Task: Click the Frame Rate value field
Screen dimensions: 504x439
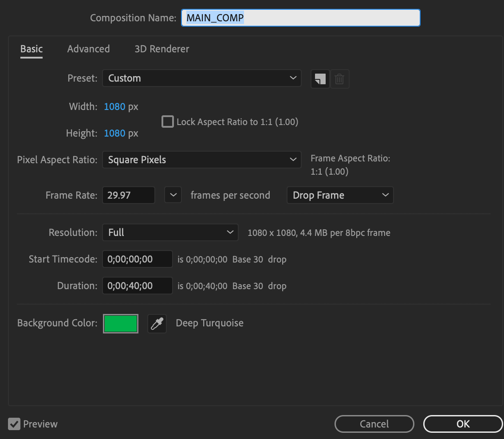Action: click(128, 195)
